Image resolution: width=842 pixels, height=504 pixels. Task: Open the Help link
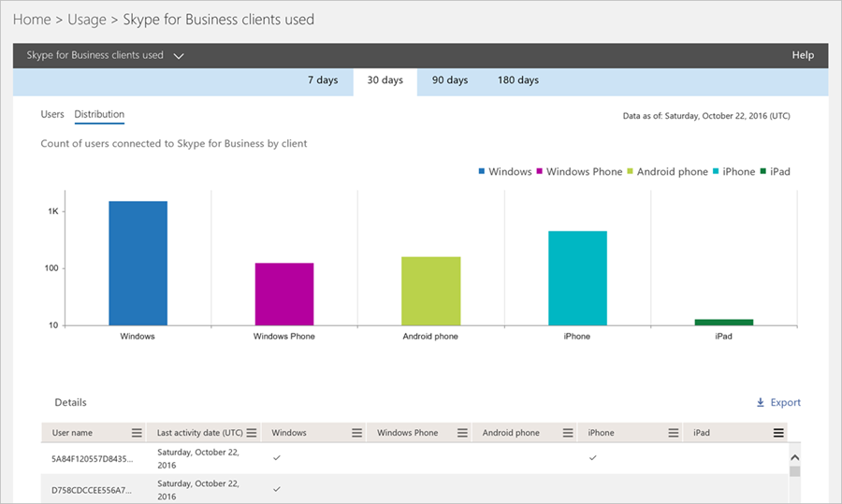coord(803,55)
